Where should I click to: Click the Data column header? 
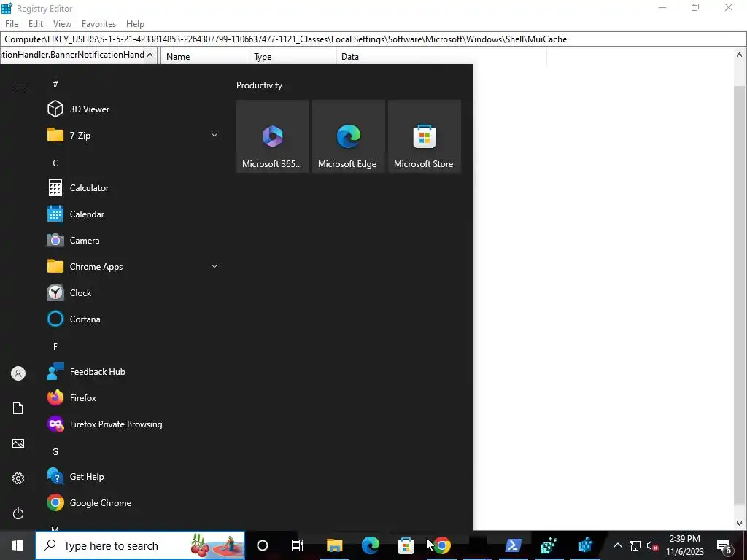(x=441, y=57)
